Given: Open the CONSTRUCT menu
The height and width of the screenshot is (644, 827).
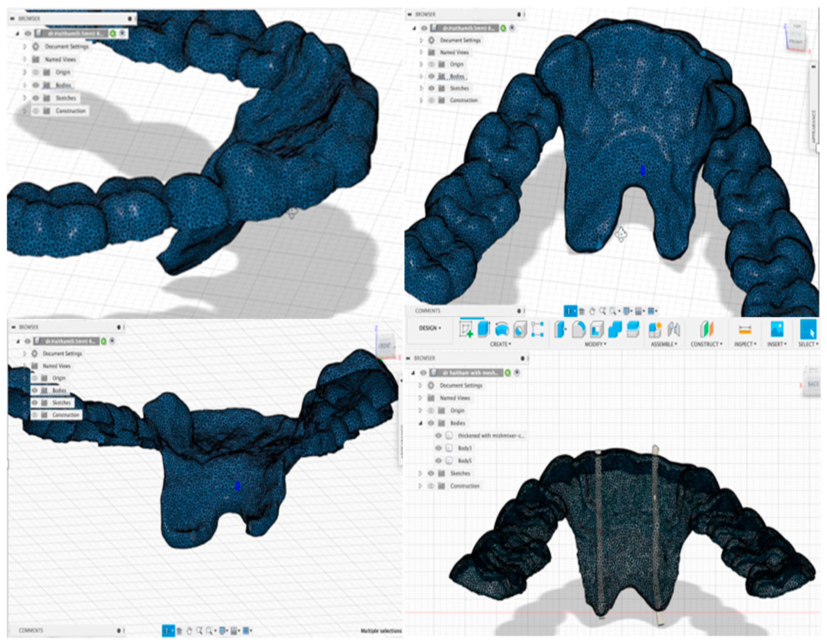Looking at the screenshot, I should tap(706, 344).
